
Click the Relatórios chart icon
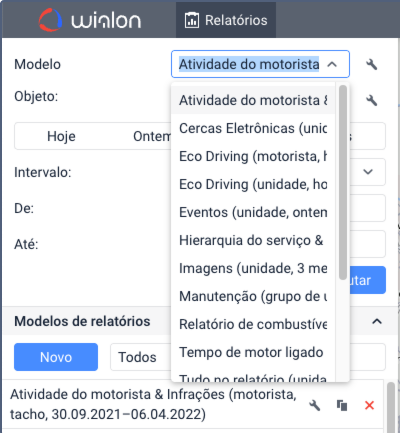tap(192, 20)
